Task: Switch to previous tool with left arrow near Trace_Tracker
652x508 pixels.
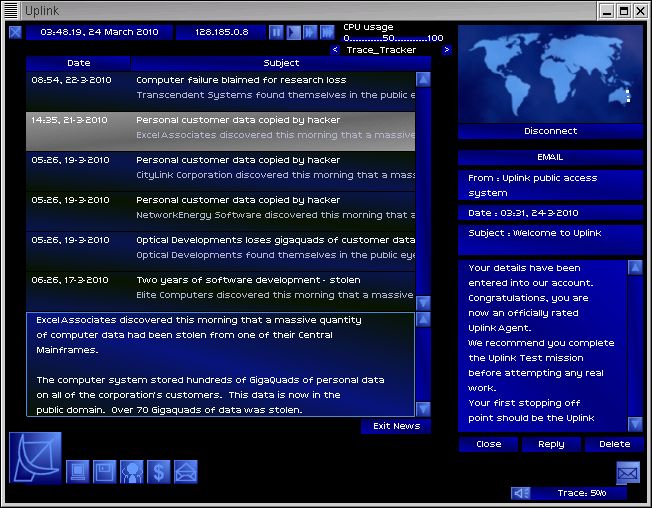Action: tap(335, 50)
